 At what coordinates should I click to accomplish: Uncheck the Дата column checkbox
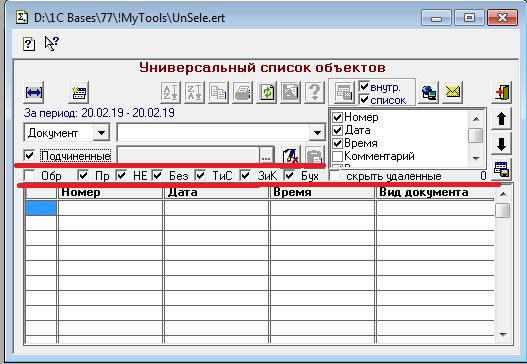[337, 130]
